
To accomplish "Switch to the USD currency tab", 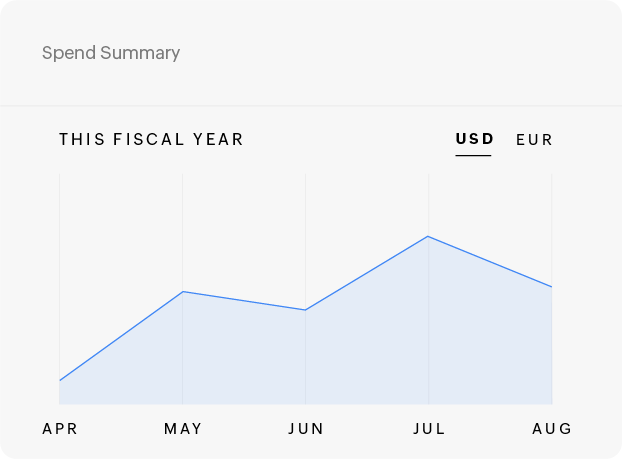I will click(x=474, y=139).
